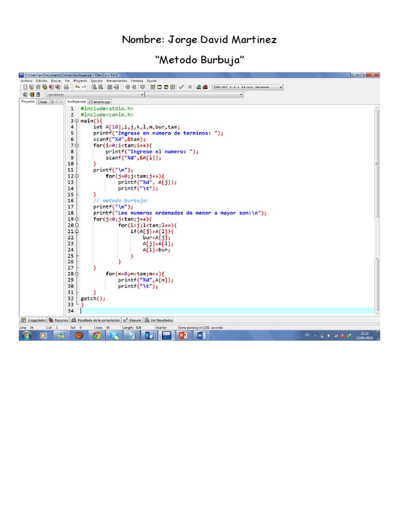The image size is (399, 532).
Task: Click the Dev-C++ taskbar icon
Action: coord(166,336)
